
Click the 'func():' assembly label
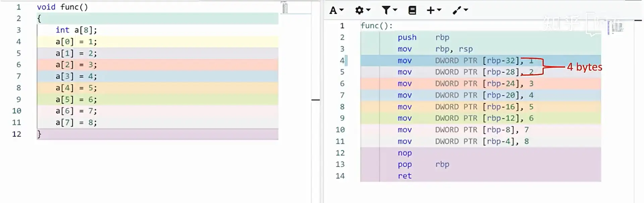pyautogui.click(x=376, y=26)
